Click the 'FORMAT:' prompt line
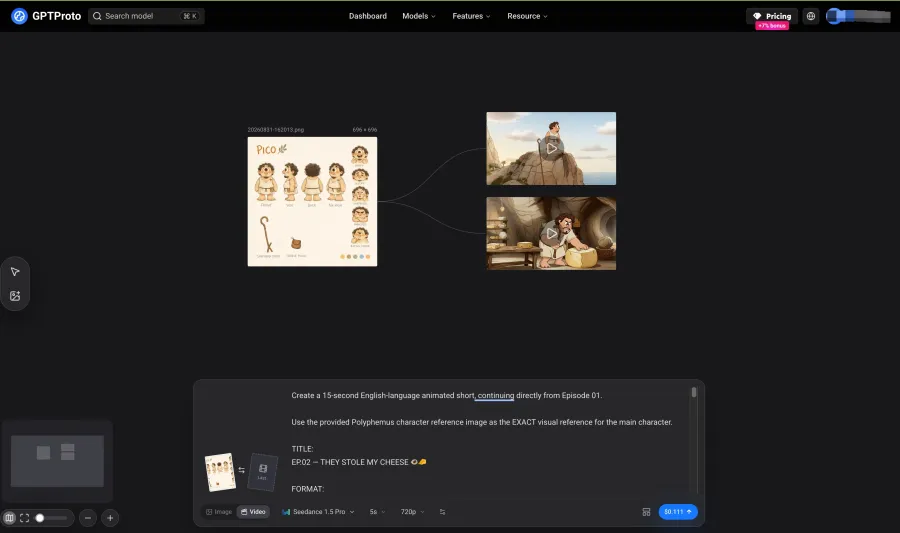The height and width of the screenshot is (533, 900). tap(308, 489)
